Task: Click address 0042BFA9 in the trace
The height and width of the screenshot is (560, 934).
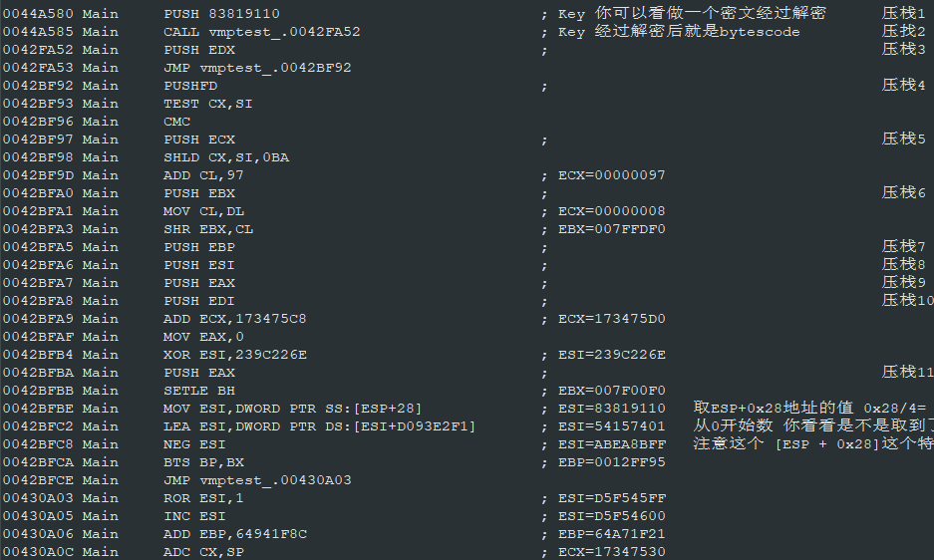Action: 38,319
